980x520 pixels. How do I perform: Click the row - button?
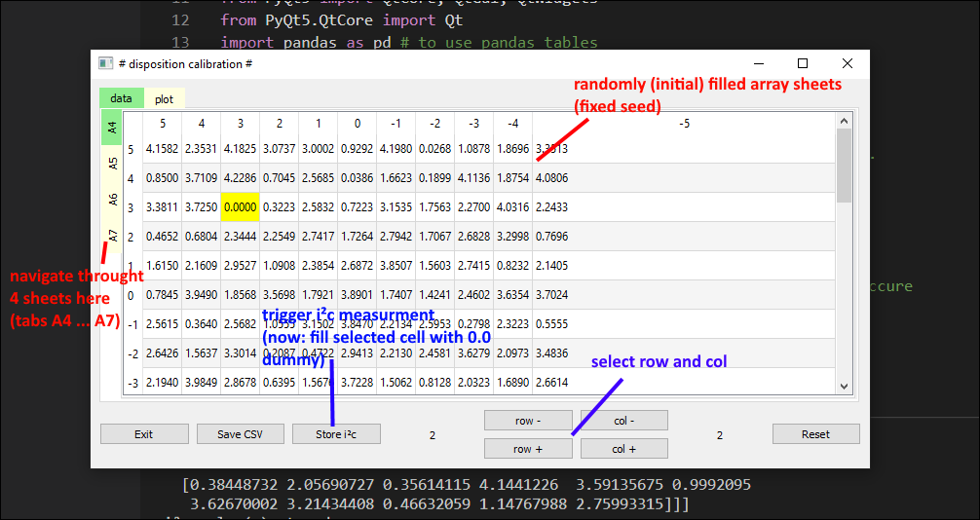pyautogui.click(x=528, y=421)
